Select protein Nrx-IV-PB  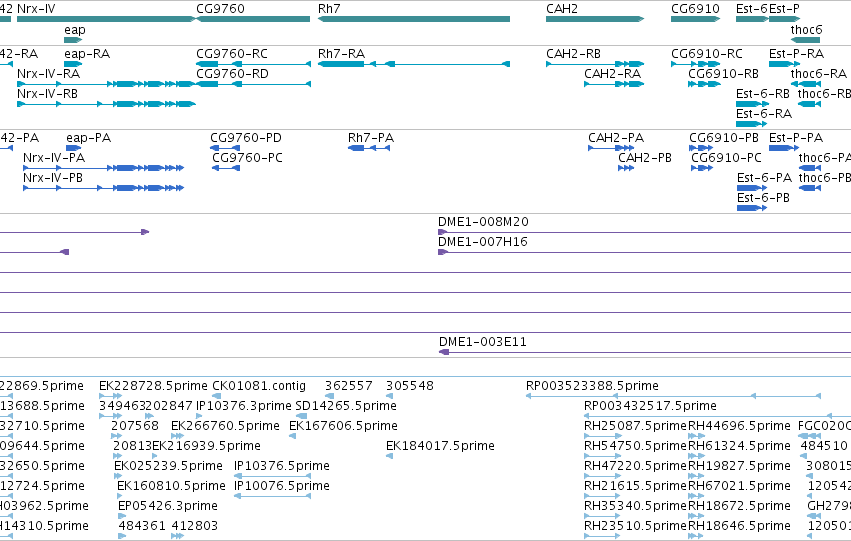104,188
